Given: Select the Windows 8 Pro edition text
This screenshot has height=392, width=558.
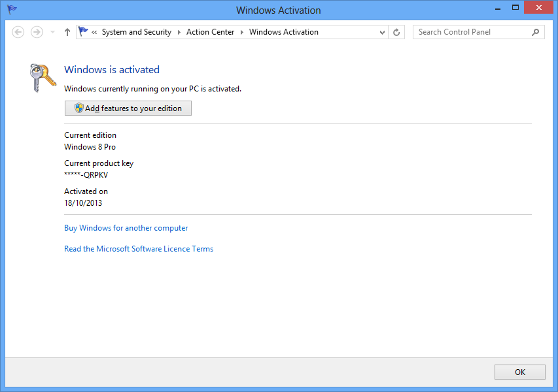Looking at the screenshot, I should pos(90,147).
